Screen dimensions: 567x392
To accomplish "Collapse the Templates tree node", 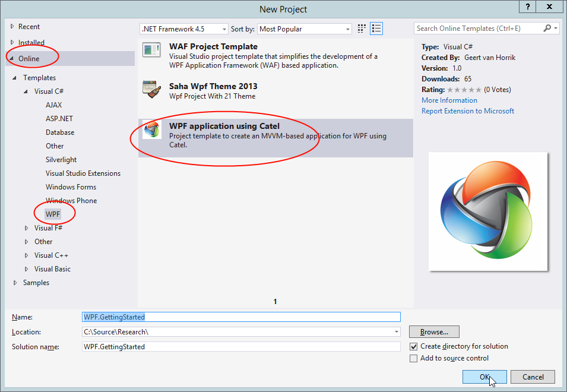I will 14,78.
